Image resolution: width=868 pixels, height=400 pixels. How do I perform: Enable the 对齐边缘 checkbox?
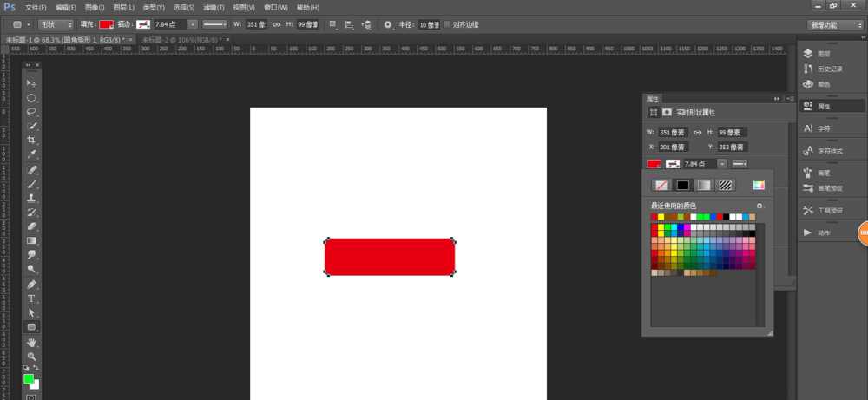point(446,25)
